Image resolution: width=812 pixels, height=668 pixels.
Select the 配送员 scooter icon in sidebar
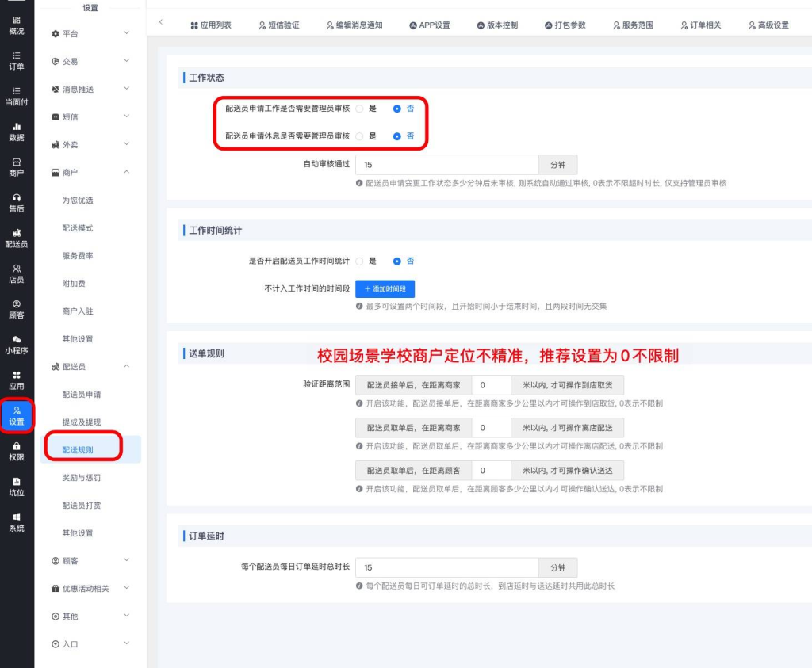[17, 234]
